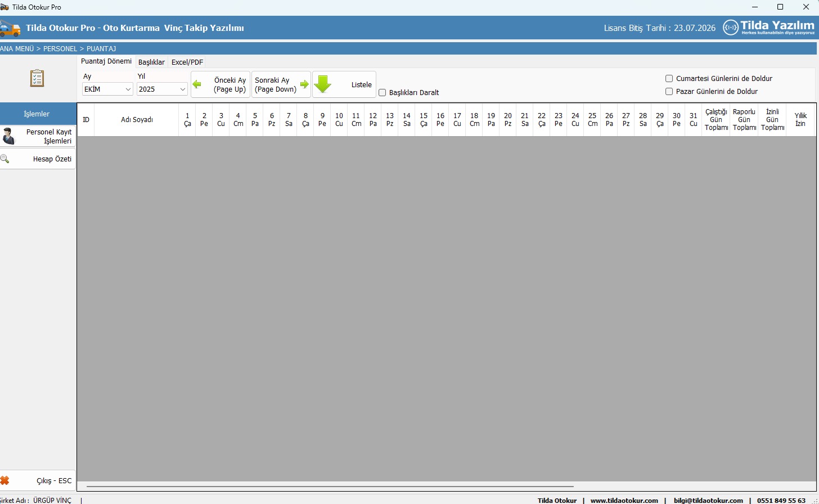Click the Hesap Özeti magnifier icon
Viewport: 819px width, 504px height.
(x=5, y=159)
